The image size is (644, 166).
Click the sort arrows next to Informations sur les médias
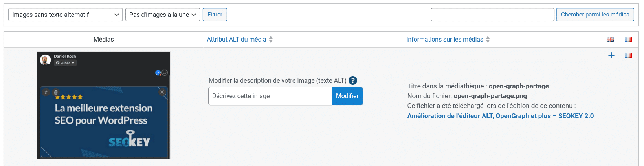[x=488, y=39]
